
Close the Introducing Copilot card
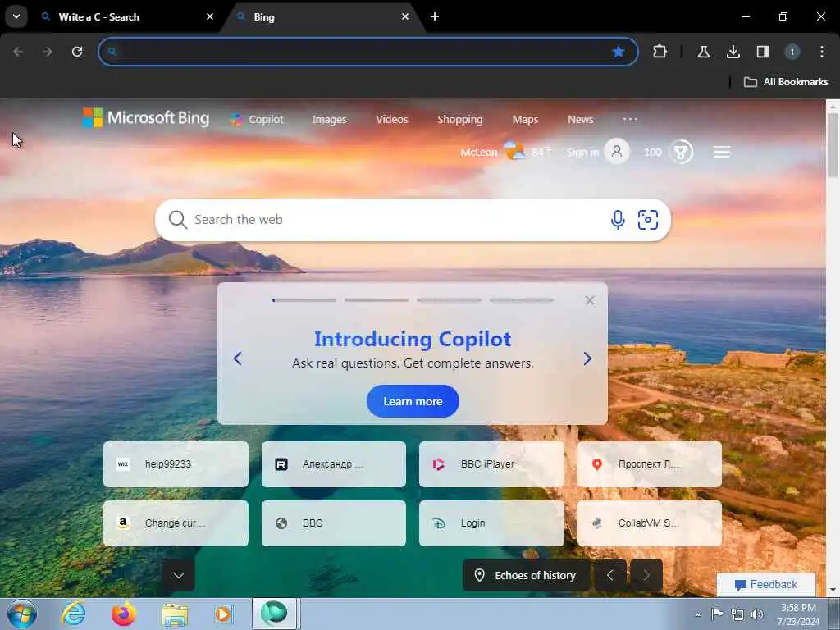pos(589,300)
